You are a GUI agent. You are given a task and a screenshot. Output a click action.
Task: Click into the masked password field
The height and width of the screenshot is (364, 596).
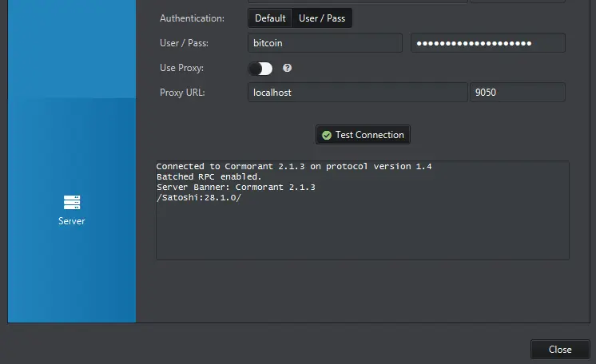[487, 43]
